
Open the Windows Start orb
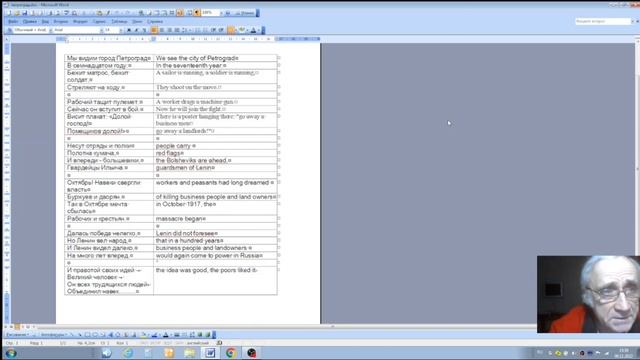(11, 353)
